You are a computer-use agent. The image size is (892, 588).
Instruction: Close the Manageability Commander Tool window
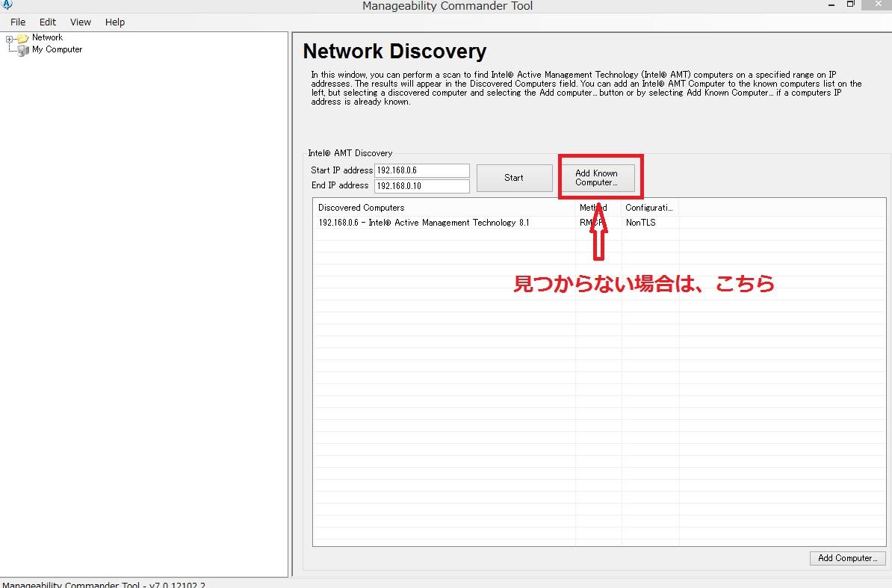[878, 4]
